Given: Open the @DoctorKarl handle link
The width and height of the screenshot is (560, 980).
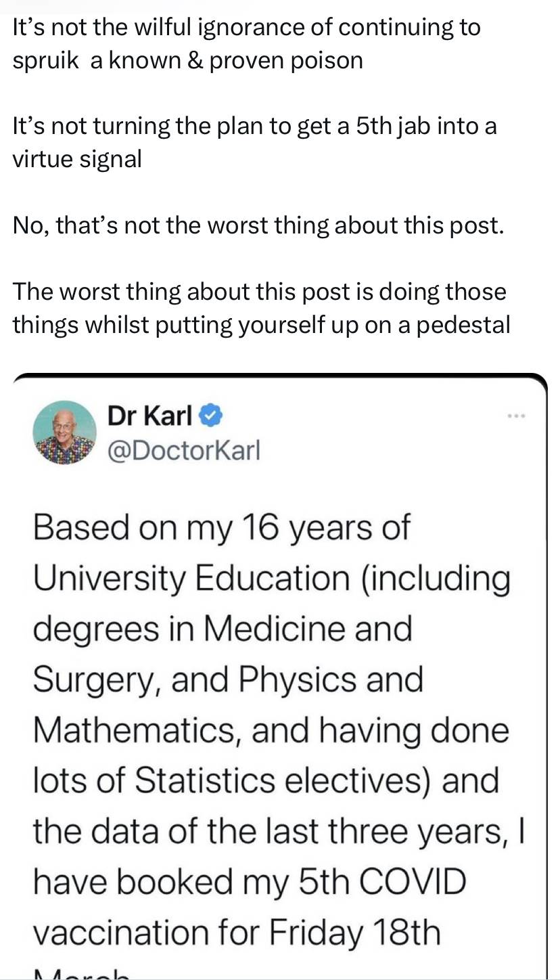Looking at the screenshot, I should (183, 449).
